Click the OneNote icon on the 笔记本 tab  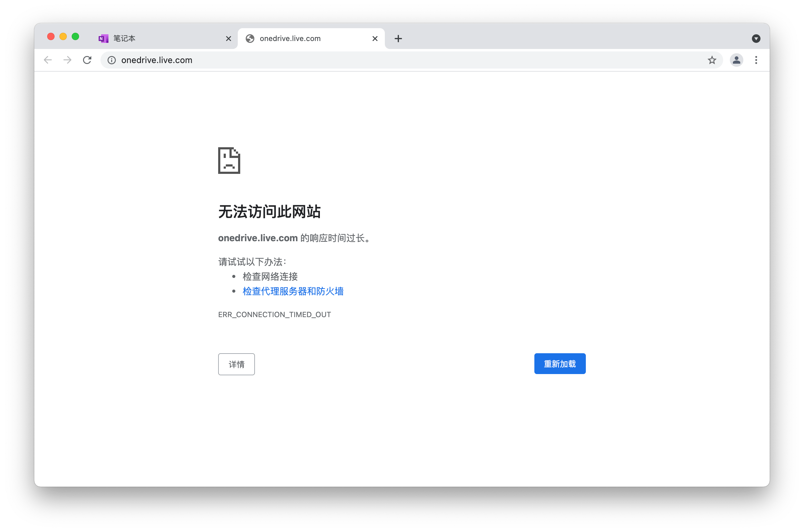click(104, 38)
